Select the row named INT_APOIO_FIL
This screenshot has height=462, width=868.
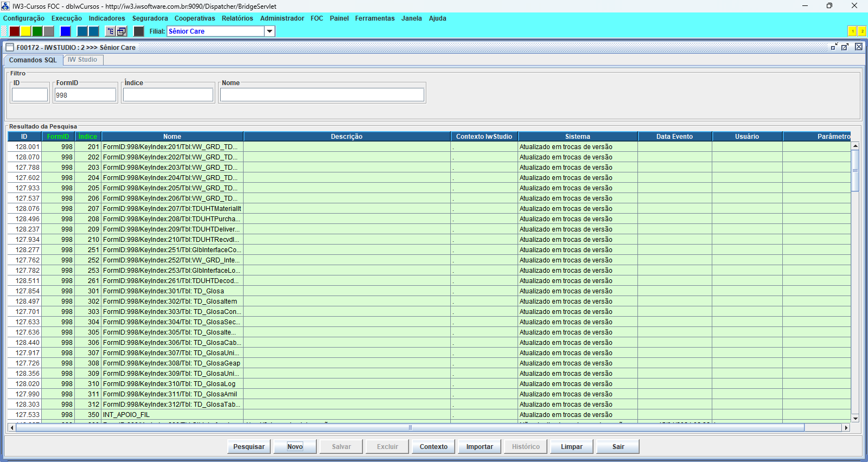click(429, 415)
